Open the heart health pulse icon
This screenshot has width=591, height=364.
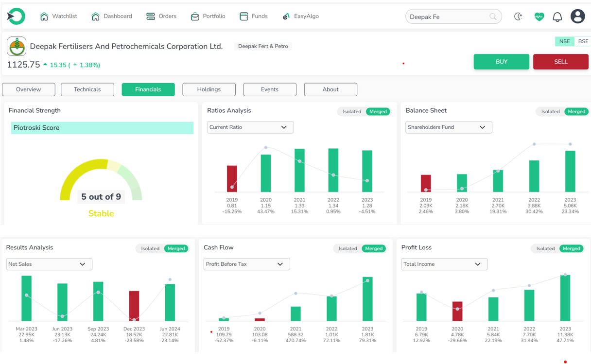539,17
